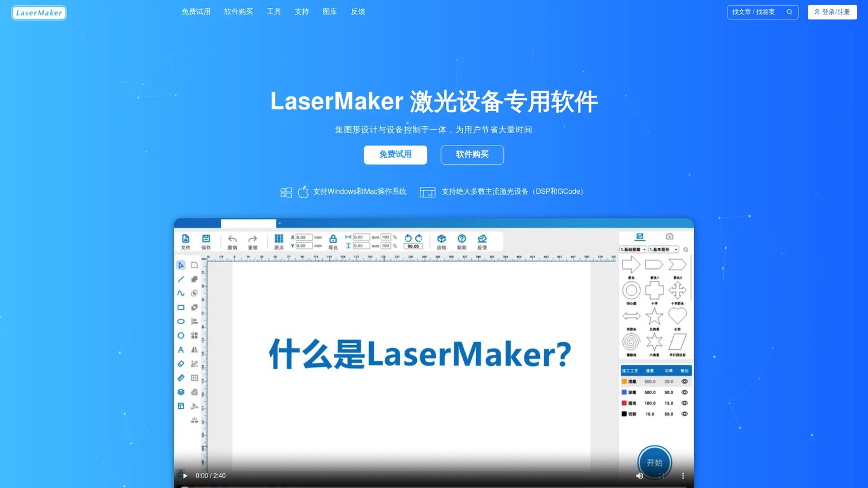Select the text tool labeled A
868x488 pixels.
pos(181,350)
